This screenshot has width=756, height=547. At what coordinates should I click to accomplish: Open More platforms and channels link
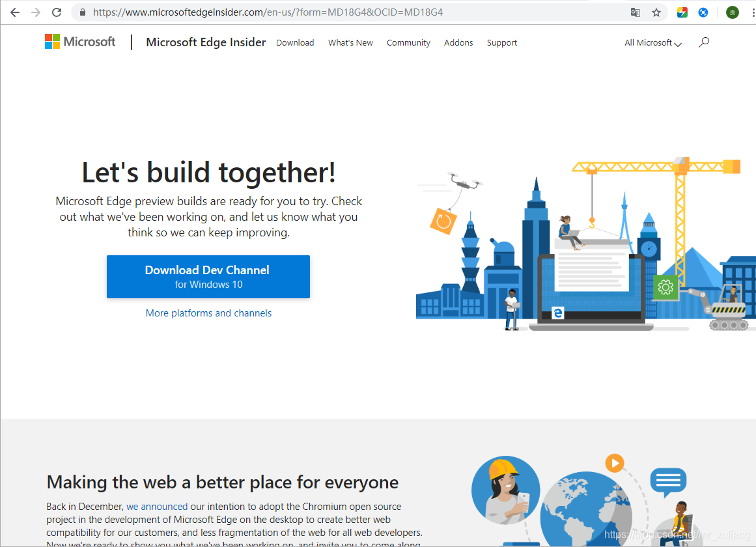click(x=209, y=313)
